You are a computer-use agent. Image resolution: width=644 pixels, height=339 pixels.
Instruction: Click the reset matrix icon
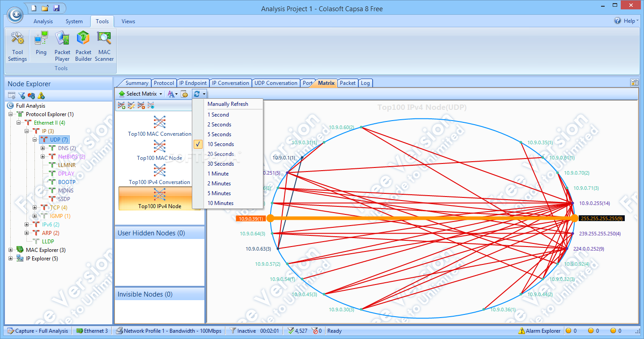151,105
